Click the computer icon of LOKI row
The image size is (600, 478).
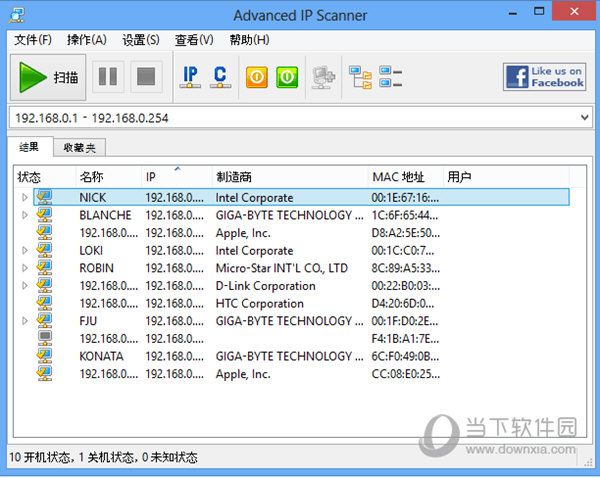coord(44,250)
